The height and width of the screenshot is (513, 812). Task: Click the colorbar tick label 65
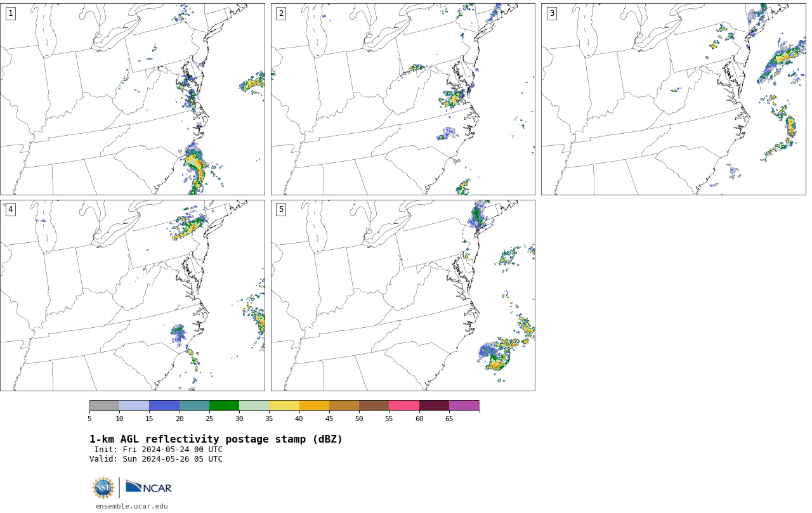click(449, 419)
